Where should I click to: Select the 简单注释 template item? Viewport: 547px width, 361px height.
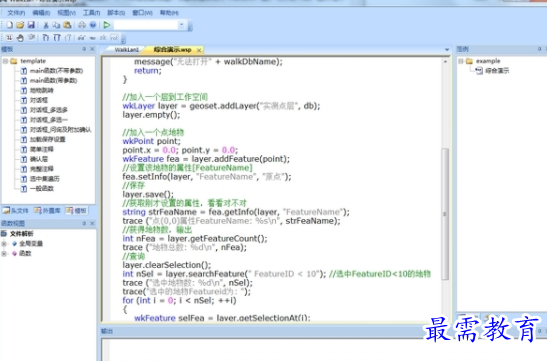coord(42,149)
